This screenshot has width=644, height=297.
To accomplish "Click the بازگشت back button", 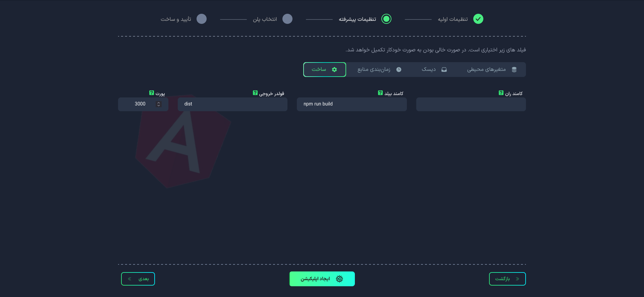I will (x=507, y=279).
